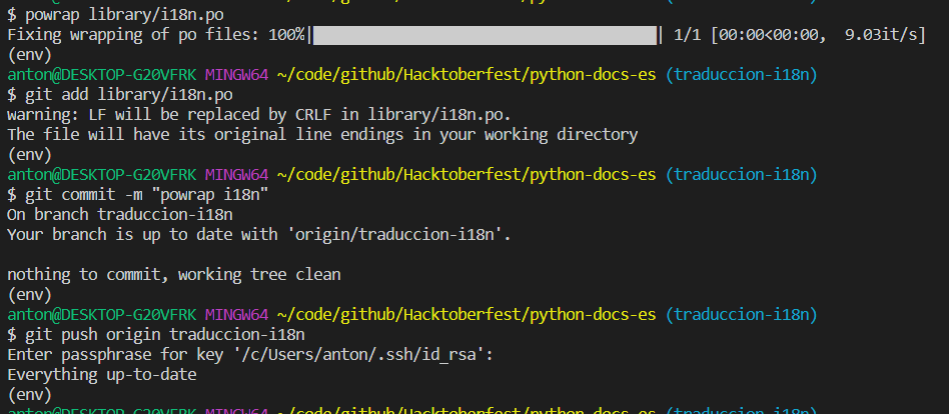
Task: Click '(traduccion-i18n)' in prompt above 'git add' command
Action: (x=741, y=75)
